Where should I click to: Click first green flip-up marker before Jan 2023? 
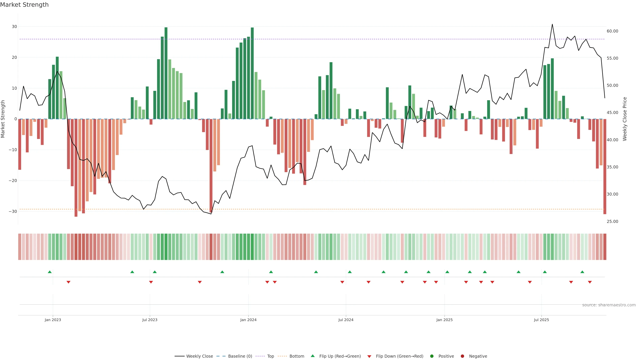click(50, 272)
